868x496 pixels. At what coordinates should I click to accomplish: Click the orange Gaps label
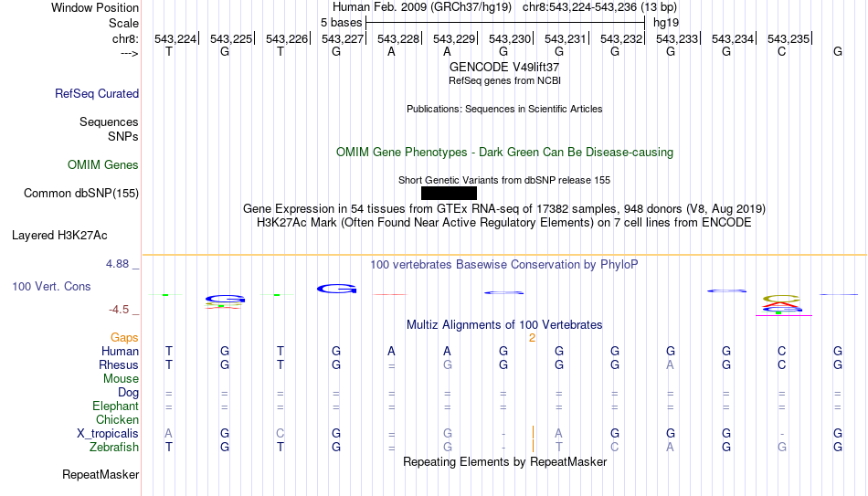click(x=124, y=337)
